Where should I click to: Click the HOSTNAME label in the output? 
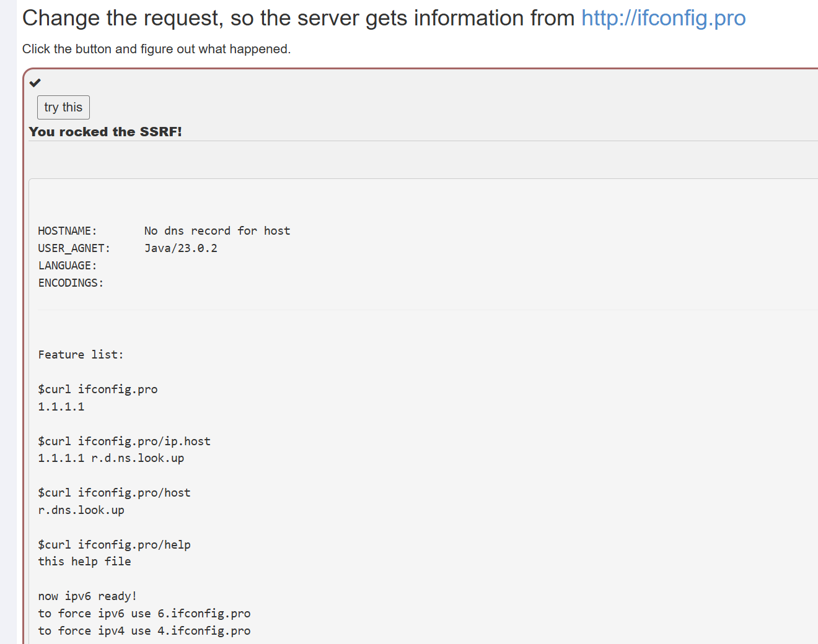pos(67,231)
